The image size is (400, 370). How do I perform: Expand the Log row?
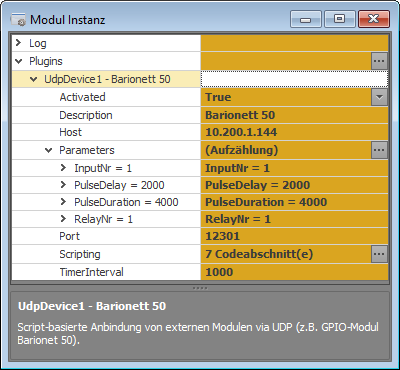(19, 43)
